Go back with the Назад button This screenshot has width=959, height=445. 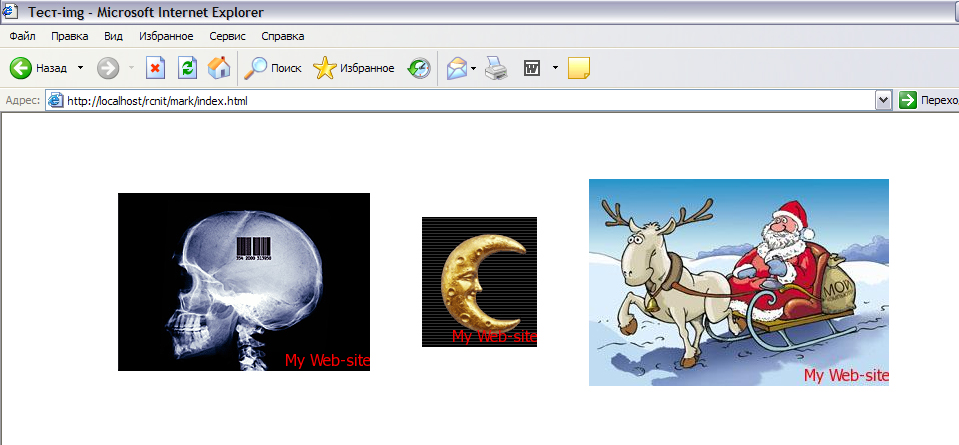pyautogui.click(x=38, y=68)
